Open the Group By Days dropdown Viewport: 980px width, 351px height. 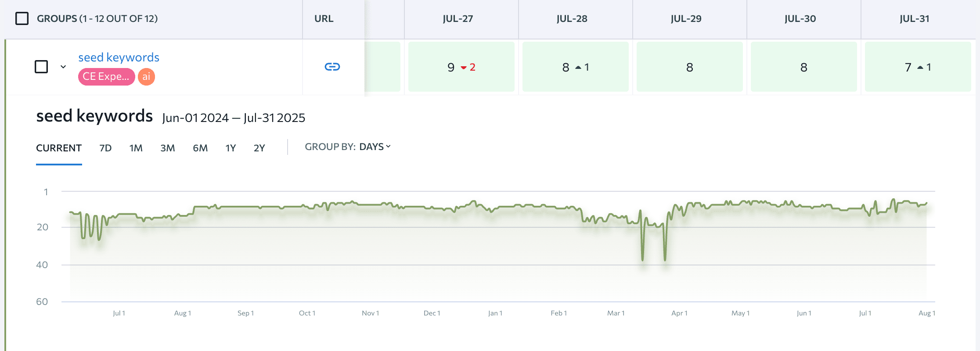click(375, 147)
